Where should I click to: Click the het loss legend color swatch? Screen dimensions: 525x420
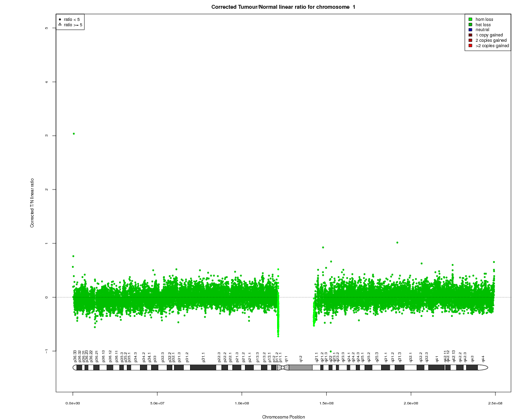click(x=470, y=25)
